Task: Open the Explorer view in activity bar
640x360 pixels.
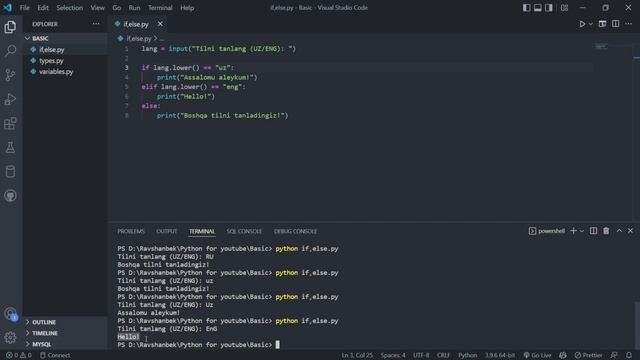Action: tap(10, 27)
